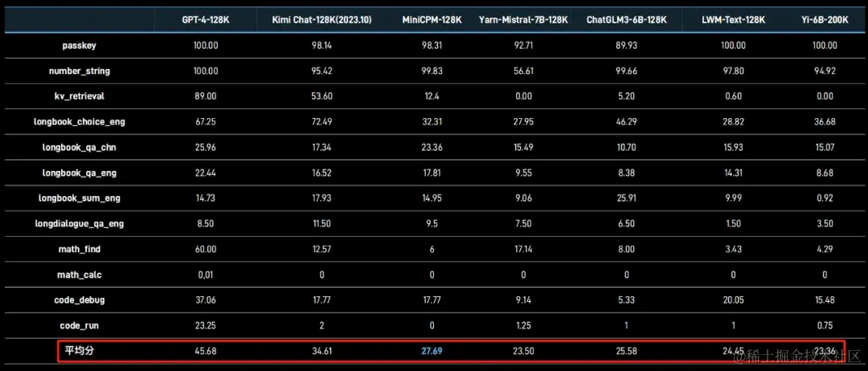The width and height of the screenshot is (868, 371).
Task: Click the code_run row label
Action: [79, 326]
